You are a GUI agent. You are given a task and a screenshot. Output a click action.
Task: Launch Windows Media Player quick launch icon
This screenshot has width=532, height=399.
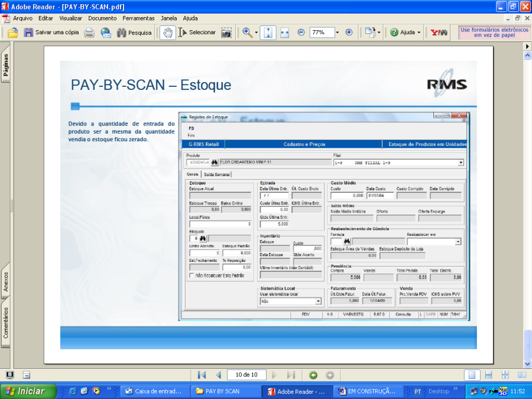click(x=97, y=391)
